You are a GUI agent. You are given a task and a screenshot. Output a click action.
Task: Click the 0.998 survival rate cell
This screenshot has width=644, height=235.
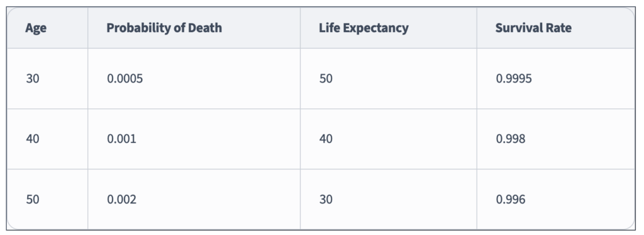click(x=556, y=139)
